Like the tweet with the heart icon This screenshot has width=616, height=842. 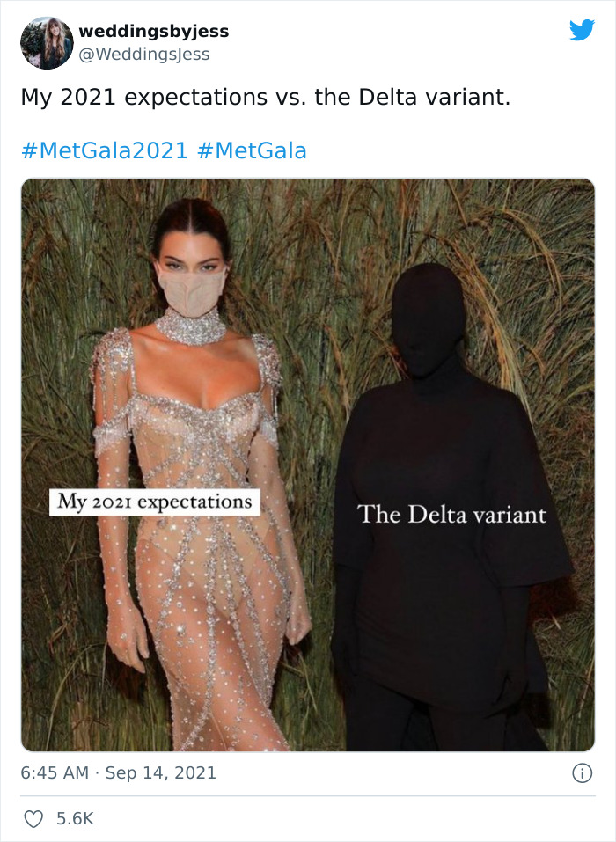[33, 819]
